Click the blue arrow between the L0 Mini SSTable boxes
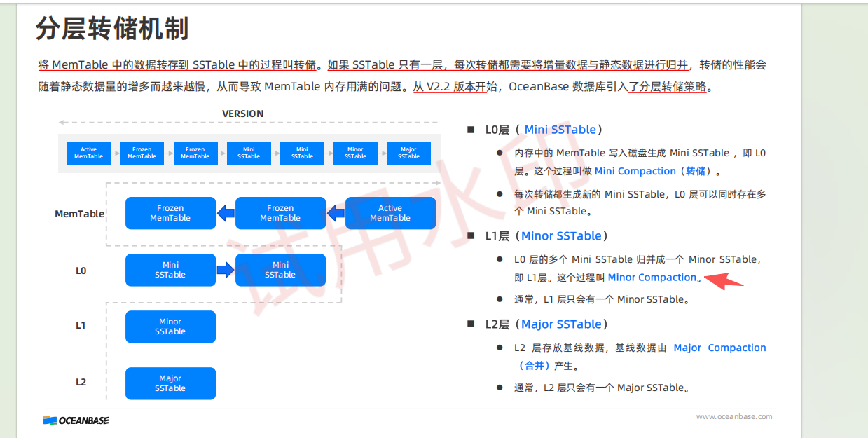868x438 pixels. click(x=225, y=270)
